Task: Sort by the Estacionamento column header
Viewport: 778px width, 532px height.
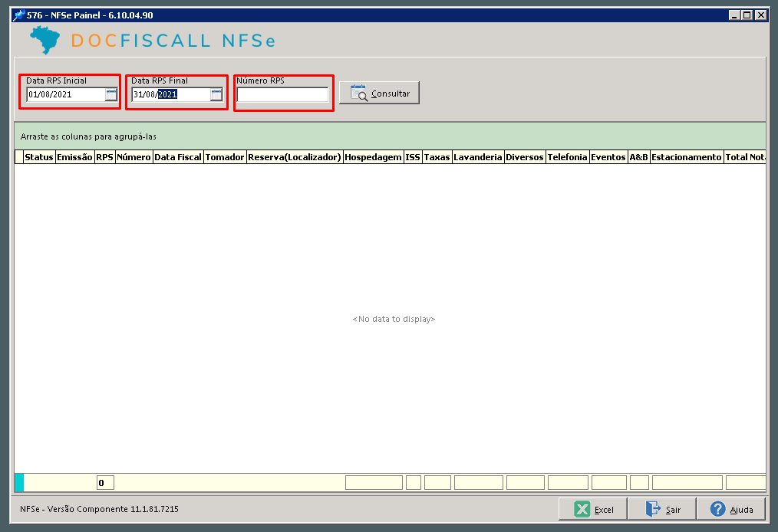Action: point(687,157)
